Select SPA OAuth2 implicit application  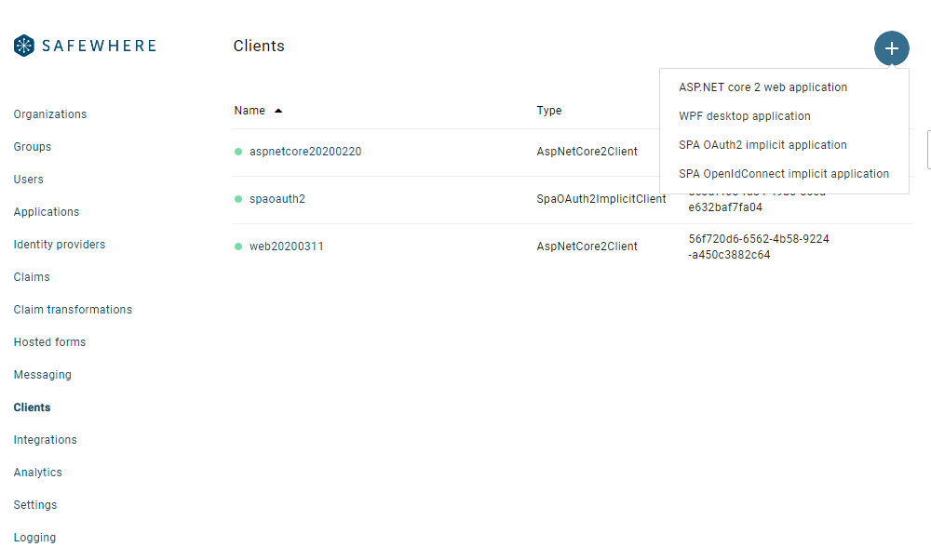pyautogui.click(x=762, y=145)
